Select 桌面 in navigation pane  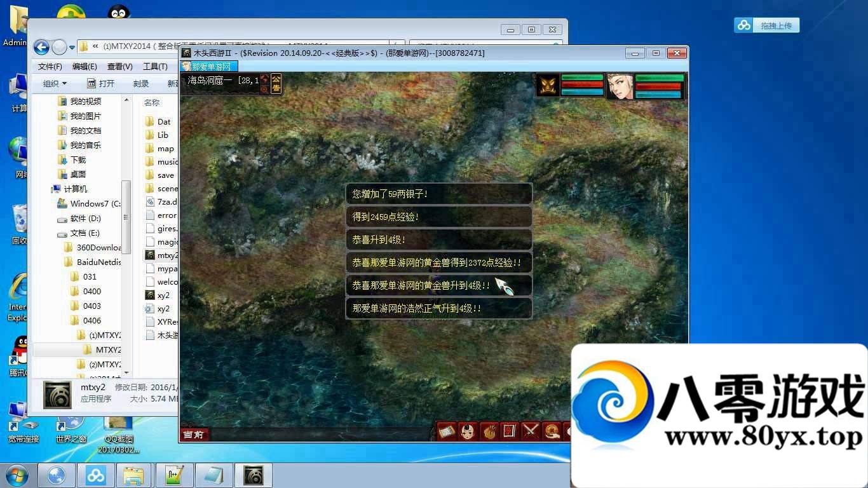point(72,174)
